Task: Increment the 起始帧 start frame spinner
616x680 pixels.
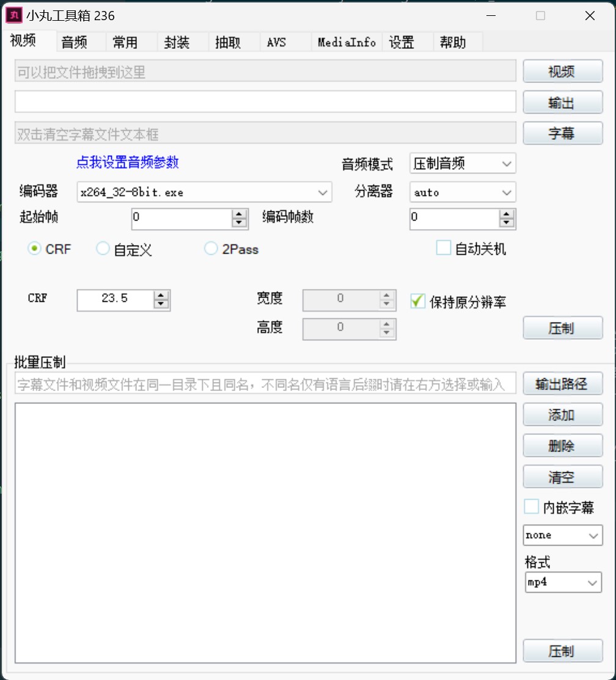Action: point(240,214)
